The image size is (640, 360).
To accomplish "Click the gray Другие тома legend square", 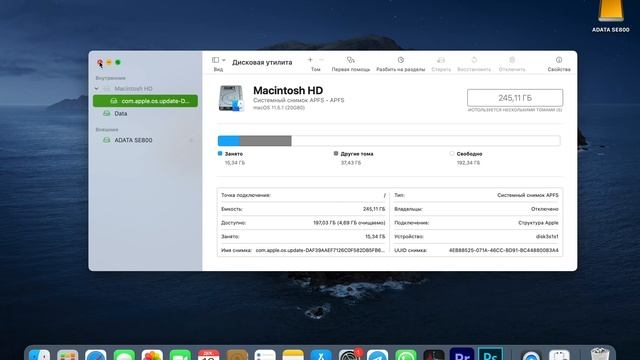I will [336, 153].
